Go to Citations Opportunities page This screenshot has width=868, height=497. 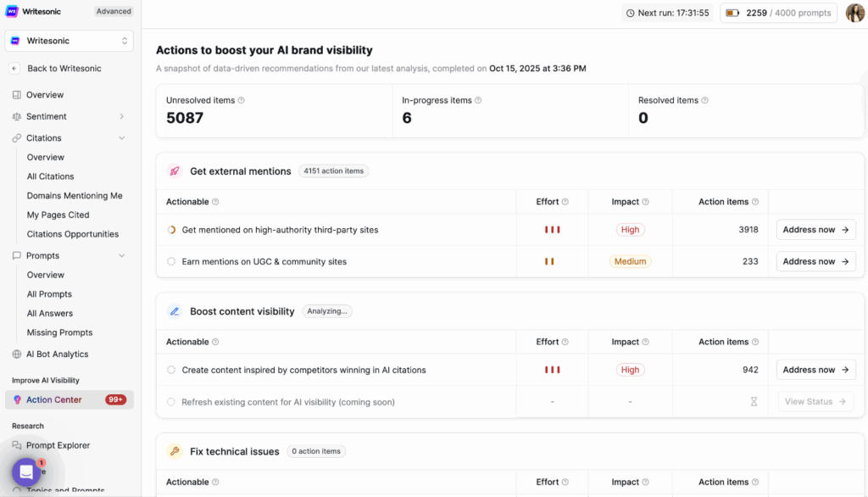[x=73, y=234]
